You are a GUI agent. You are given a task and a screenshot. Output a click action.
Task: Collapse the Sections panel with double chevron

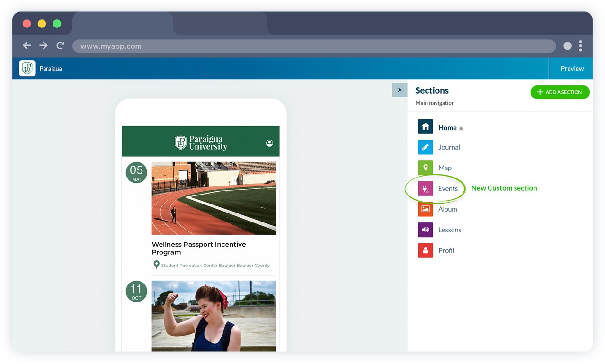(x=400, y=90)
